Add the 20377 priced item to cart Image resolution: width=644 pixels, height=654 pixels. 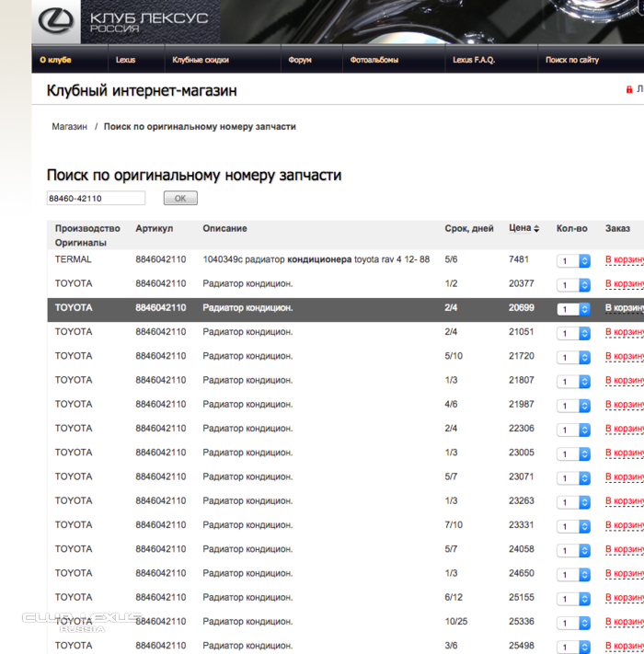point(625,284)
